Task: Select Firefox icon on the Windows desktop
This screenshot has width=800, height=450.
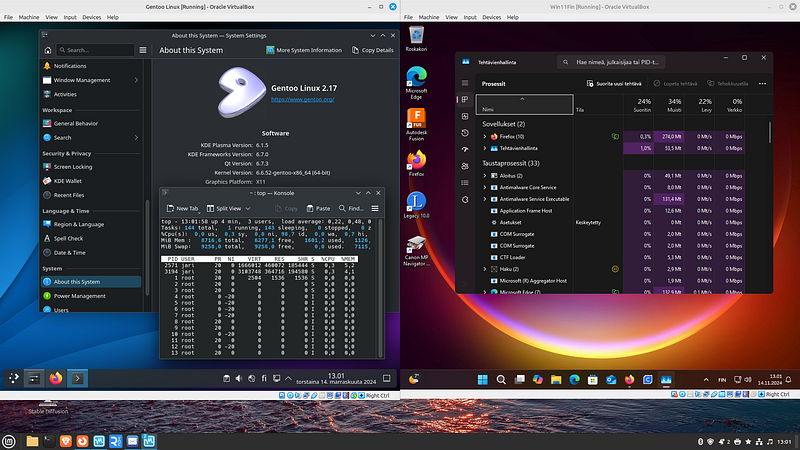Action: point(416,163)
